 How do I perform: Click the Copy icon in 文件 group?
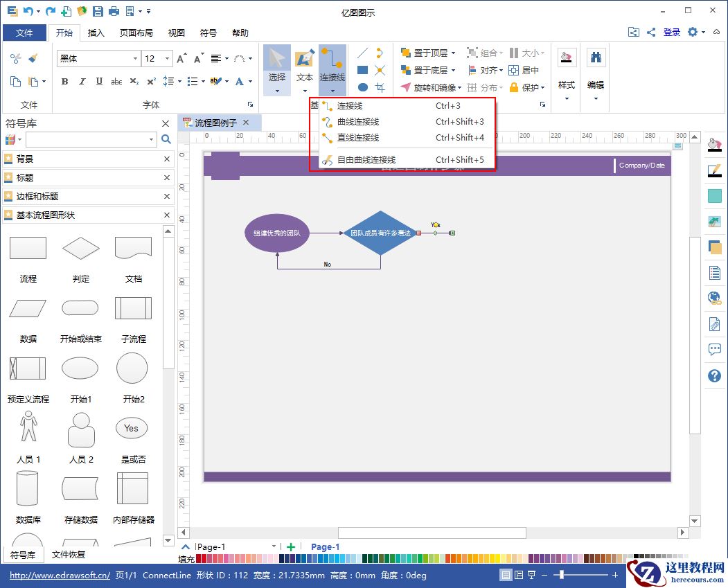coord(15,81)
